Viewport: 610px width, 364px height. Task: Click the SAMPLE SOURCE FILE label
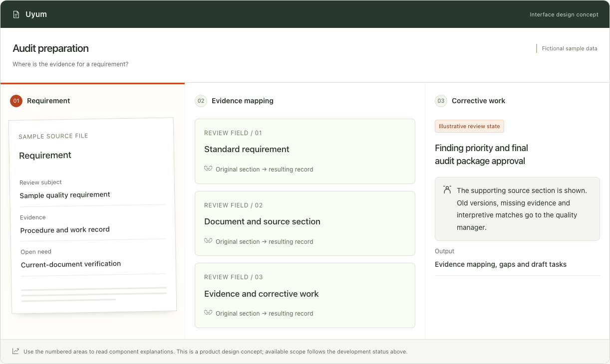pos(53,136)
